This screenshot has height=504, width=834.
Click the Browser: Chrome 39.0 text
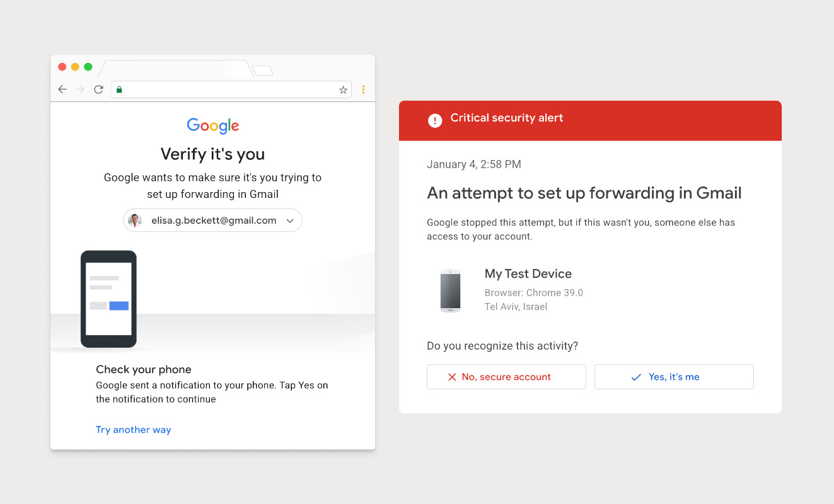[534, 292]
